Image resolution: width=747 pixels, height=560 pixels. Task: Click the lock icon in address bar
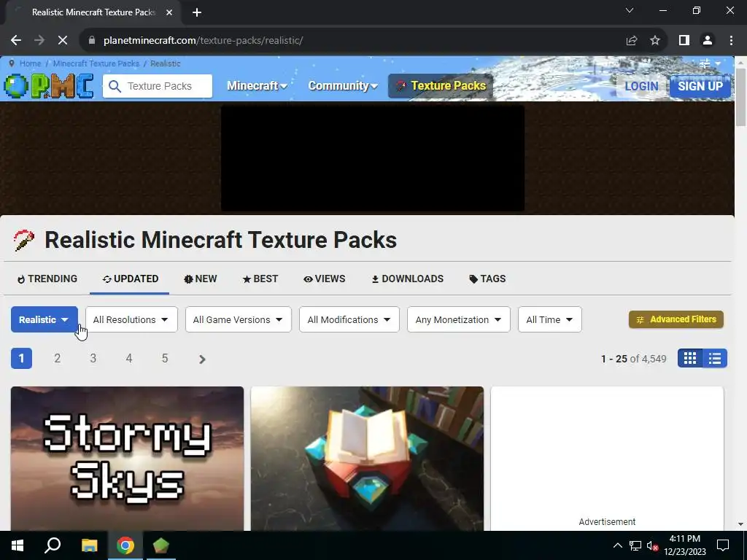pyautogui.click(x=92, y=41)
